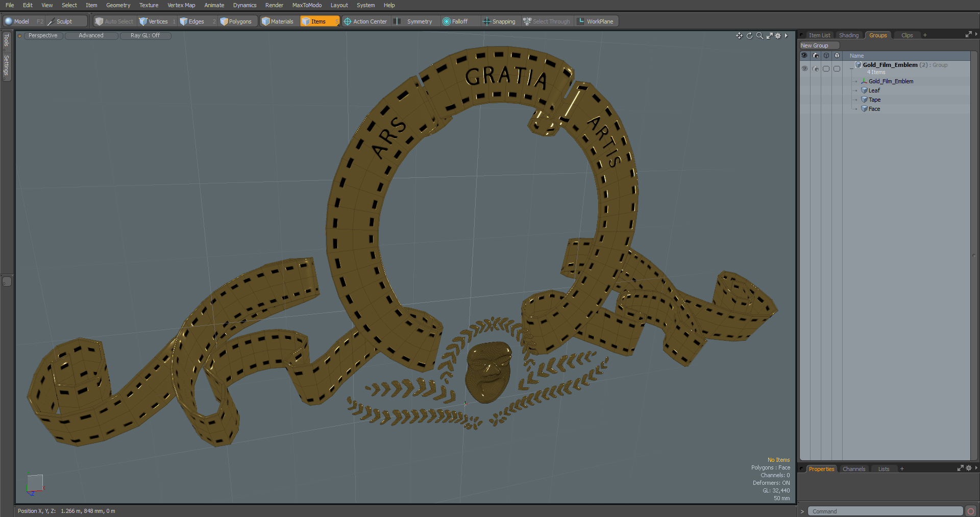Select the Gold_Film_Emblem locator item
The width and height of the screenshot is (980, 517).
coord(891,81)
